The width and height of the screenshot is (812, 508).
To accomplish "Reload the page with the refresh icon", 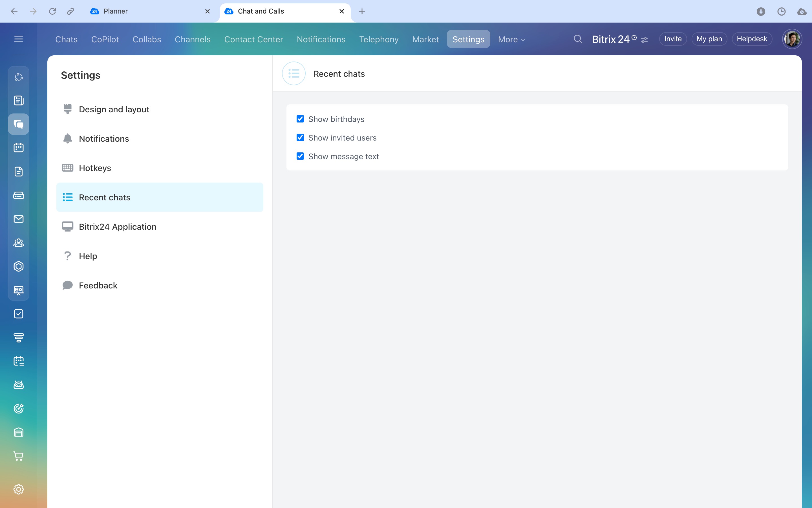I will click(52, 11).
